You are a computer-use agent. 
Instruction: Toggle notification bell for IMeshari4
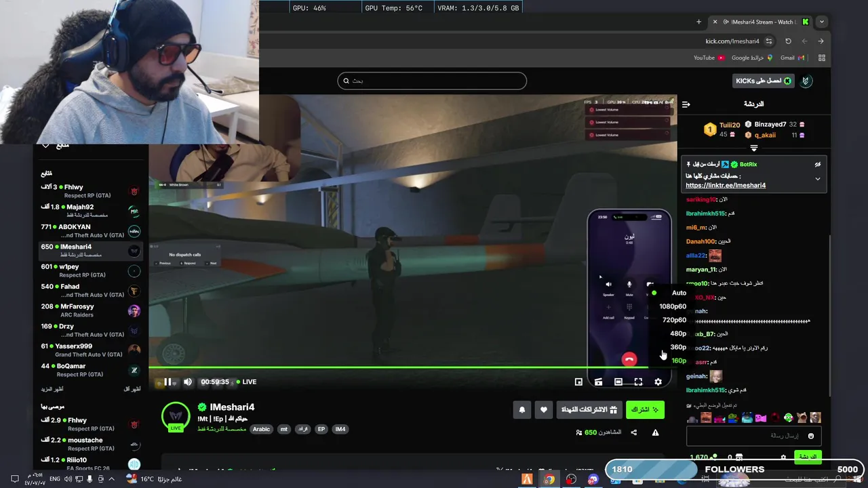(x=521, y=409)
